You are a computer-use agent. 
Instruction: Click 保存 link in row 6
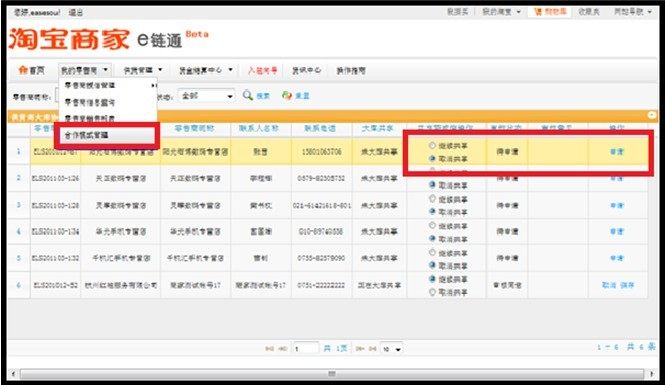pyautogui.click(x=627, y=285)
